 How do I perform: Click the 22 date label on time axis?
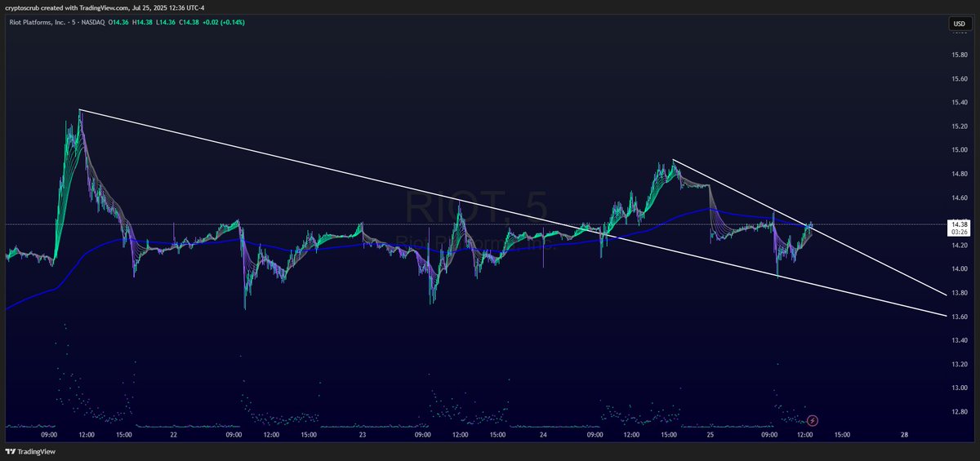coord(174,435)
